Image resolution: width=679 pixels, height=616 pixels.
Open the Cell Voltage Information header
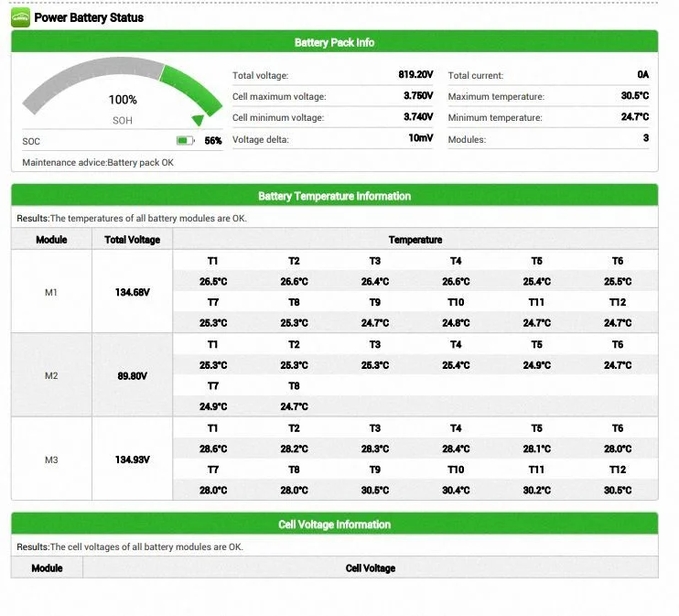pyautogui.click(x=334, y=524)
